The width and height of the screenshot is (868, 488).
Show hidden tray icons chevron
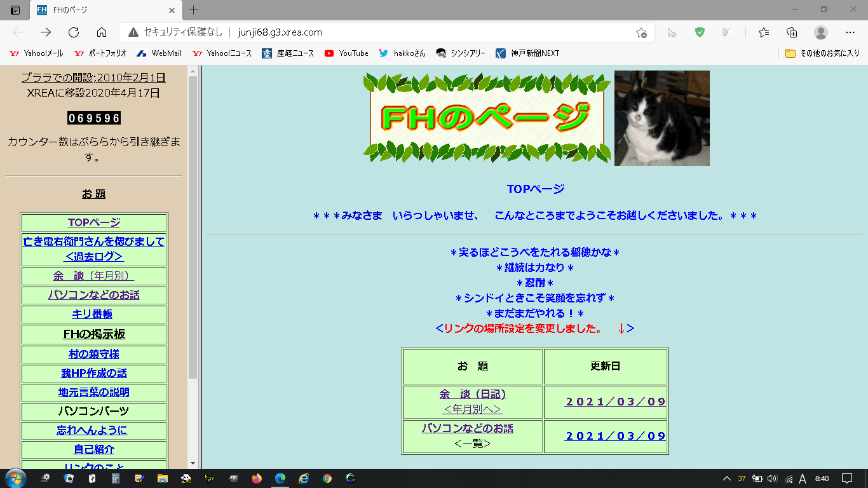(727, 478)
